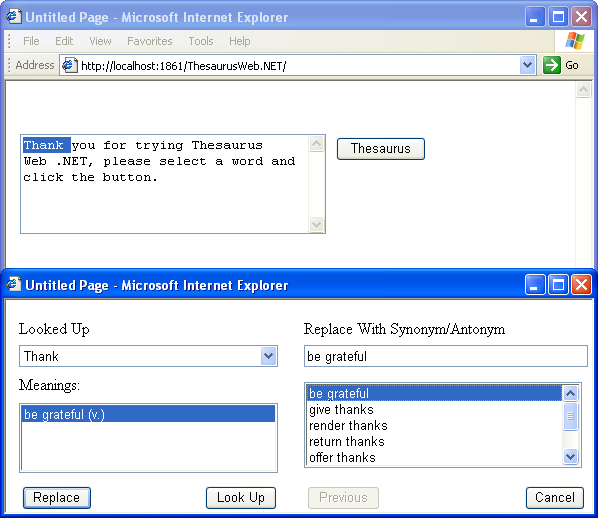Screen dimensions: 598x518
Task: Expand the address bar history dropdown
Action: tap(527, 65)
